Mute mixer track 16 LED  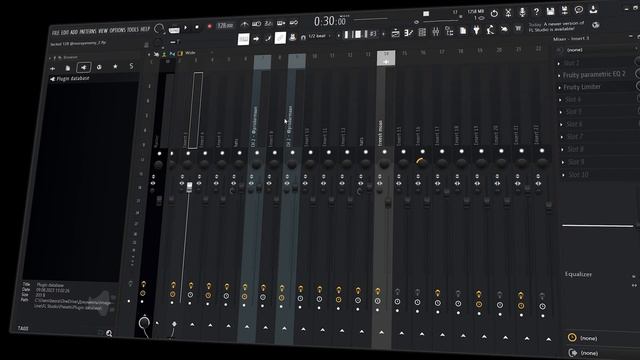pyautogui.click(x=422, y=151)
